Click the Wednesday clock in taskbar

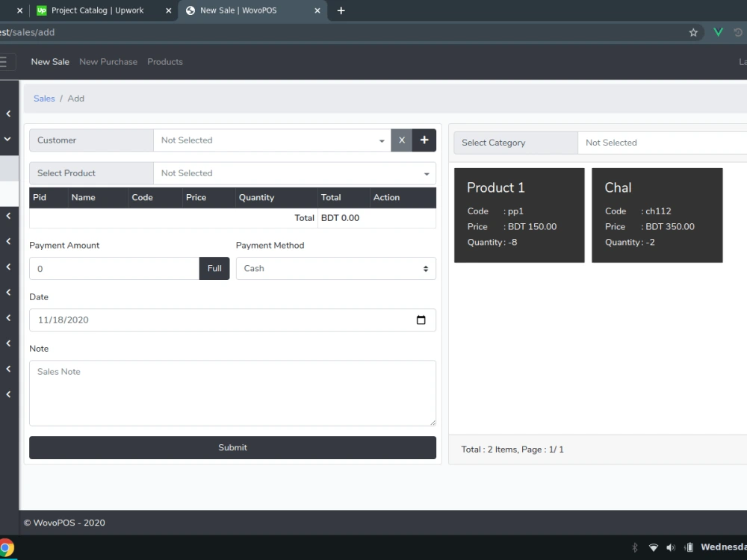click(724, 547)
